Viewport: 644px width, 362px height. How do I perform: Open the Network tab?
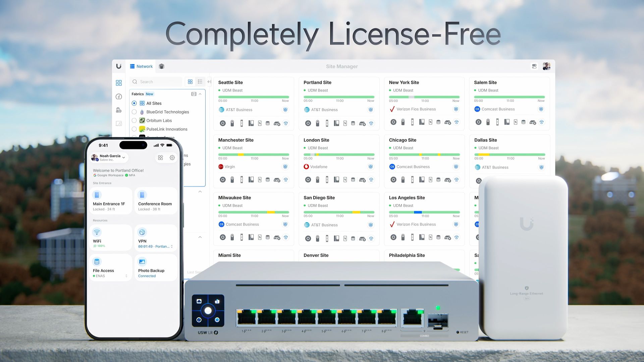point(141,66)
